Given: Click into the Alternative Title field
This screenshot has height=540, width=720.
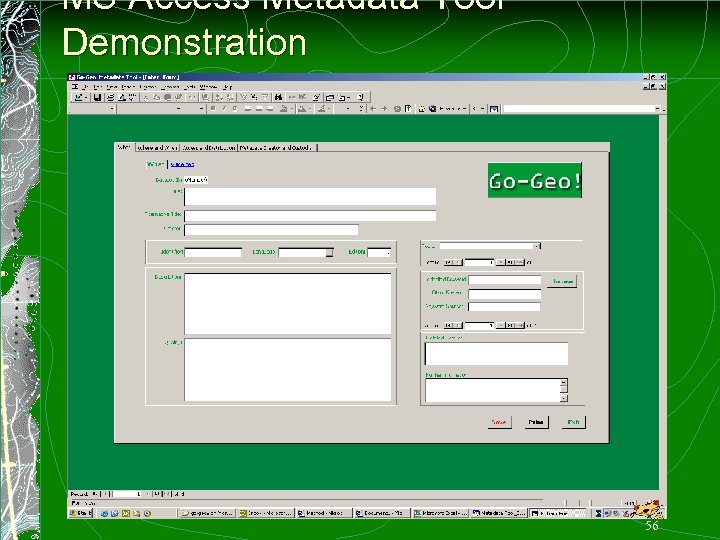Looking at the screenshot, I should click(x=310, y=216).
